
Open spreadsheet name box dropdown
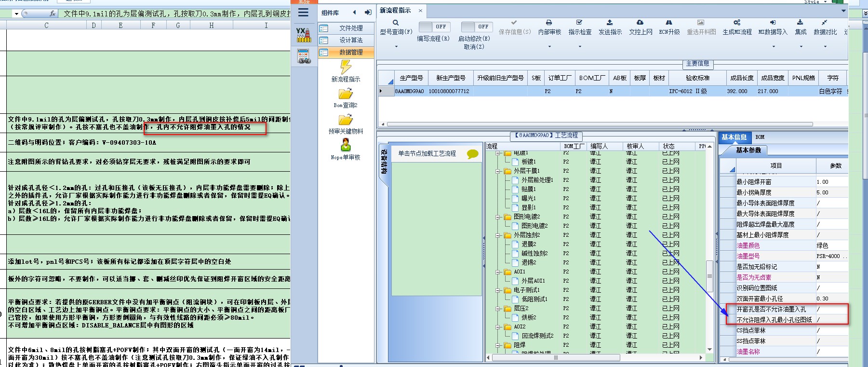[x=16, y=14]
